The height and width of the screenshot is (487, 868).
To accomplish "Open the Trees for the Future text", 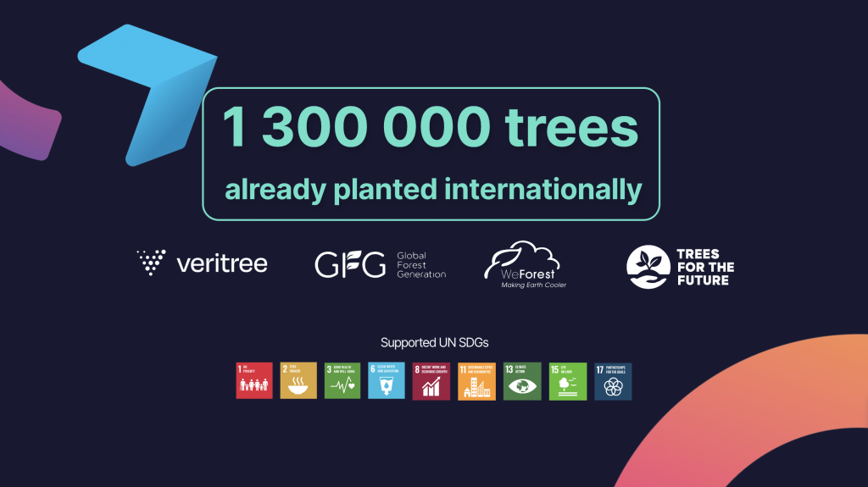I will [x=705, y=268].
